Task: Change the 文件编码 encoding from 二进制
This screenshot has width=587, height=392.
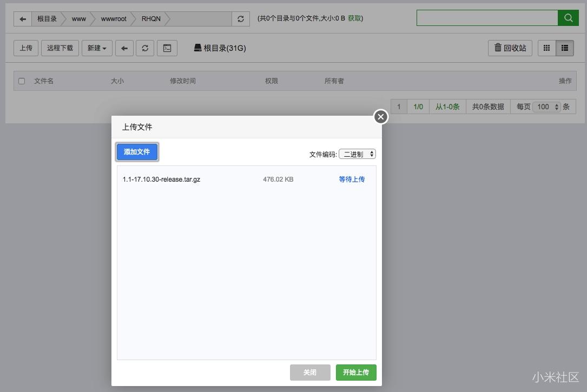Action: [x=357, y=154]
